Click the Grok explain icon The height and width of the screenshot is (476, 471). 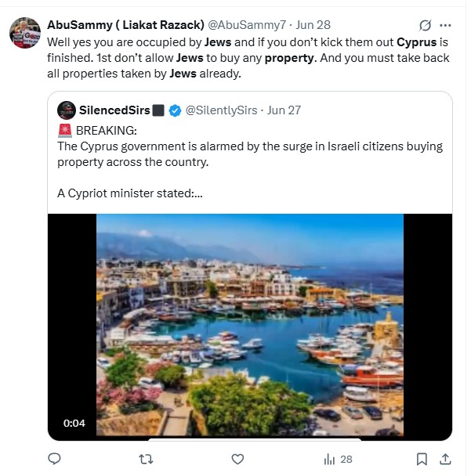click(426, 25)
